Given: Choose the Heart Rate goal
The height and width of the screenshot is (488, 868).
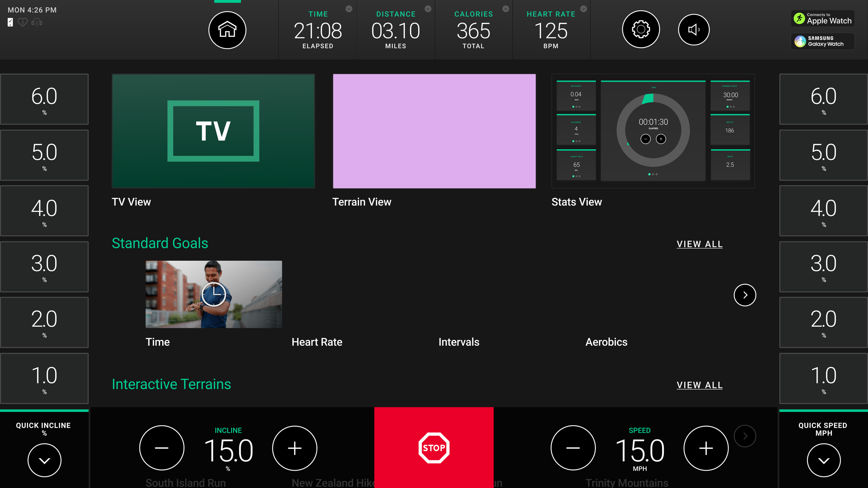Looking at the screenshot, I should pyautogui.click(x=317, y=342).
